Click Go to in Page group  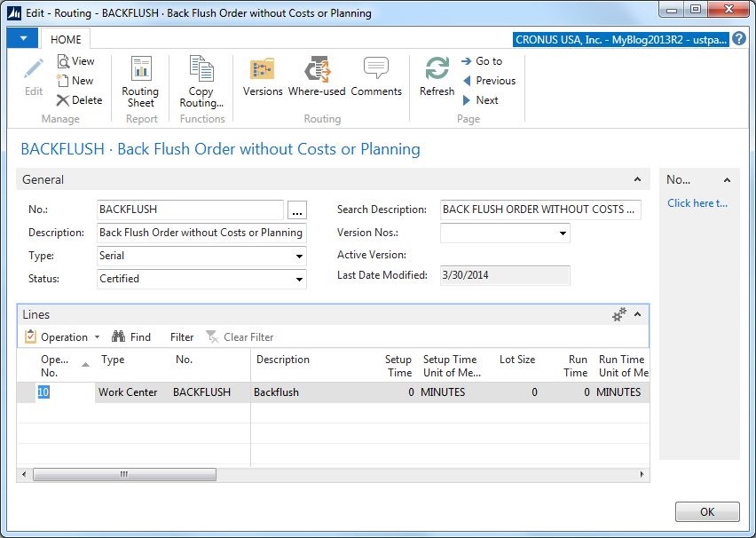tap(482, 61)
